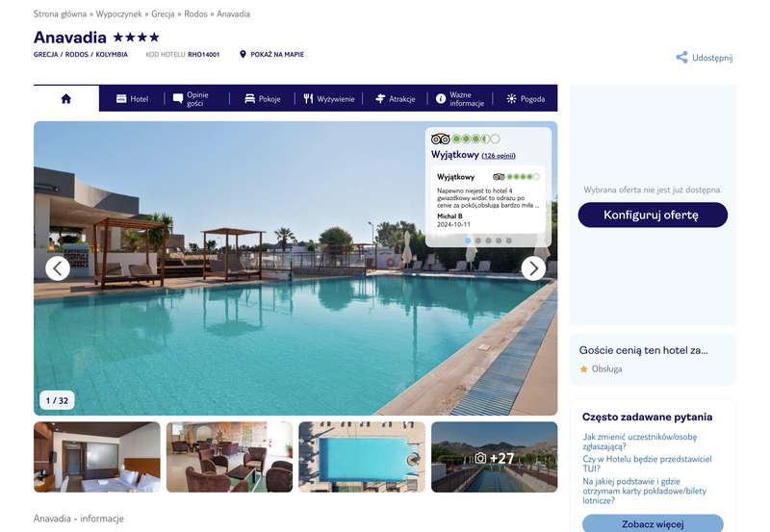Click the map pin Pokaż na mapie
Image resolution: width=770 pixels, height=532 pixels.
pyautogui.click(x=271, y=55)
